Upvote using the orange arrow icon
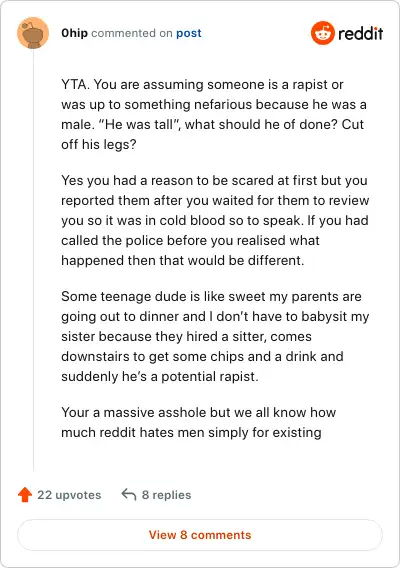This screenshot has width=400, height=568. click(25, 495)
